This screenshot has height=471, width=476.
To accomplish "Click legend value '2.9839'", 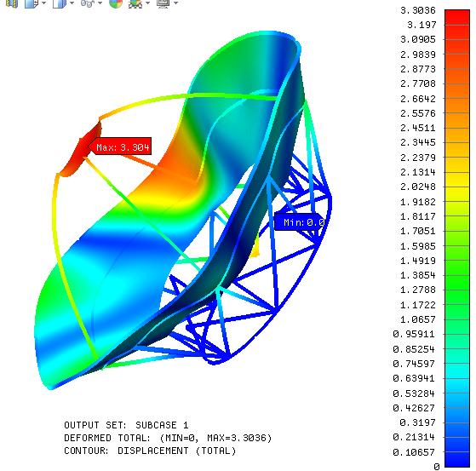I will (418, 55).
